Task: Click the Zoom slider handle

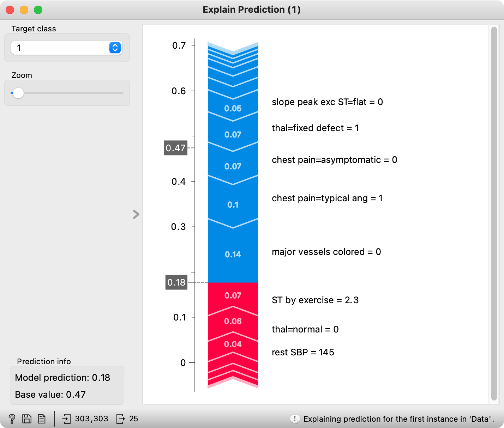Action: point(18,93)
